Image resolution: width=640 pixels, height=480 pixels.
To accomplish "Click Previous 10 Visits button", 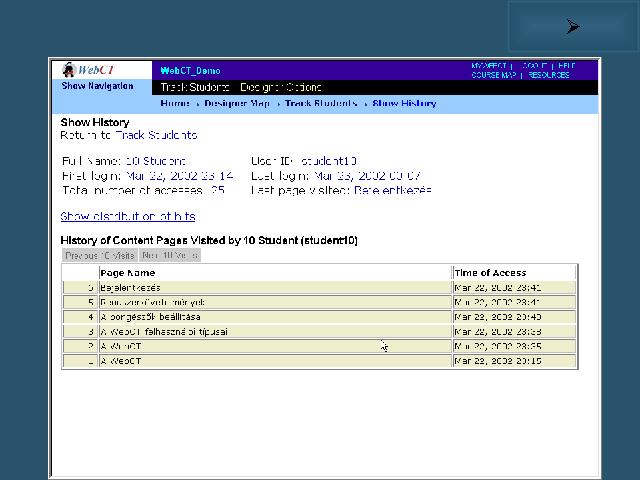I will [100, 256].
